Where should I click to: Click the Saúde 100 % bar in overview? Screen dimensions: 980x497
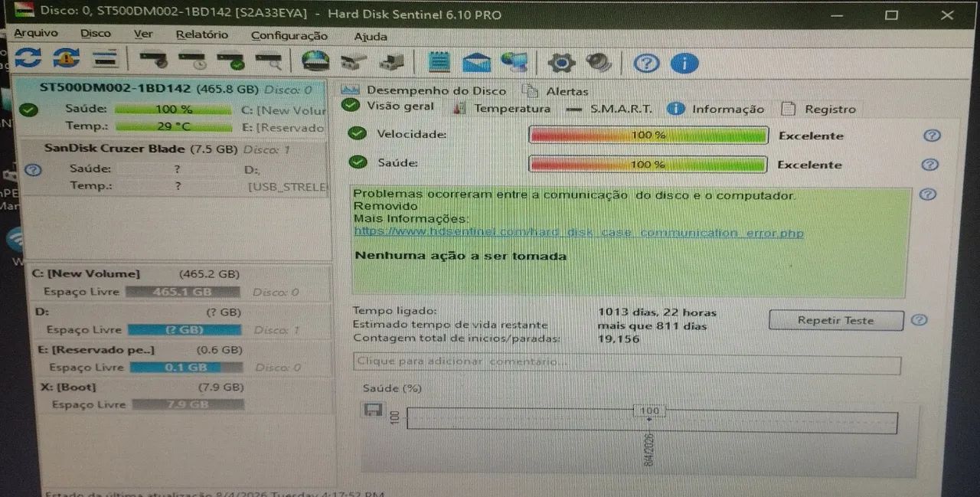[648, 164]
